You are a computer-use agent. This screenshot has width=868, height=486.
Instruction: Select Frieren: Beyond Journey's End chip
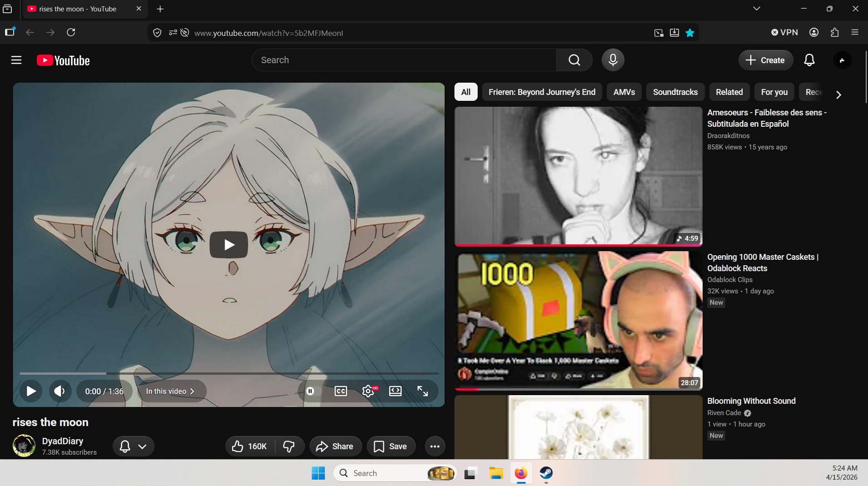point(542,92)
